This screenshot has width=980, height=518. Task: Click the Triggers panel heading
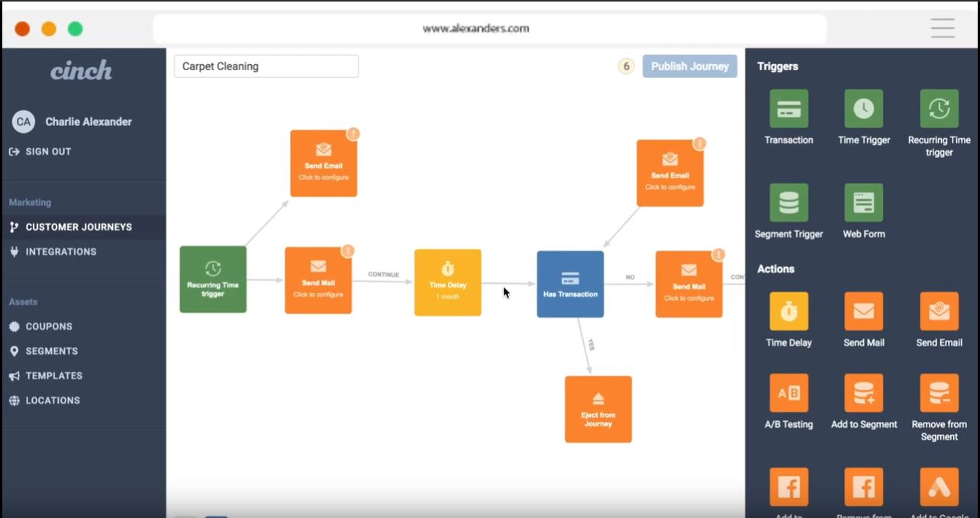[x=778, y=66]
